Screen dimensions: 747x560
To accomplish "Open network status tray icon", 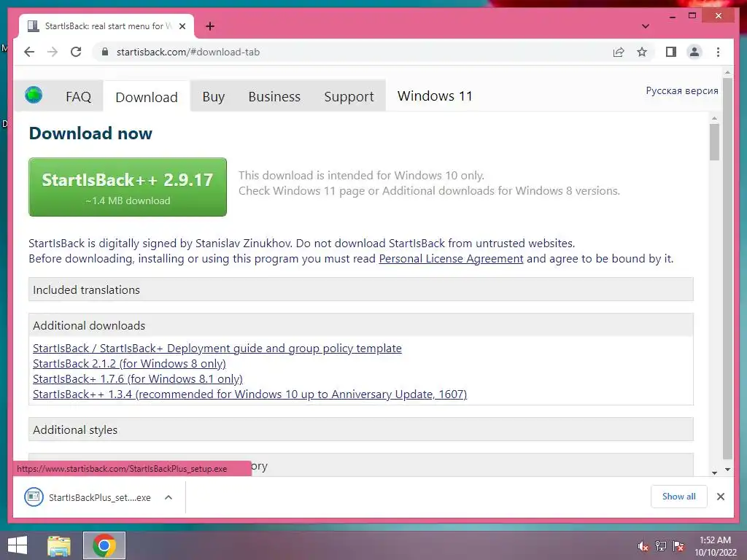I will tap(660, 545).
